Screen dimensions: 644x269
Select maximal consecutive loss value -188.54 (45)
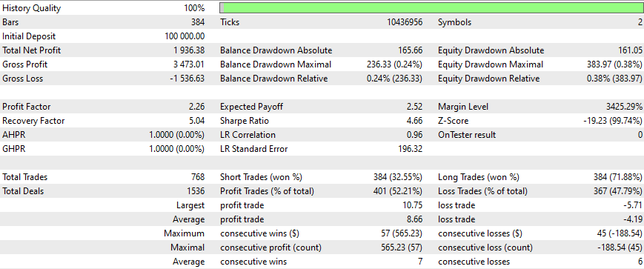pyautogui.click(x=620, y=248)
